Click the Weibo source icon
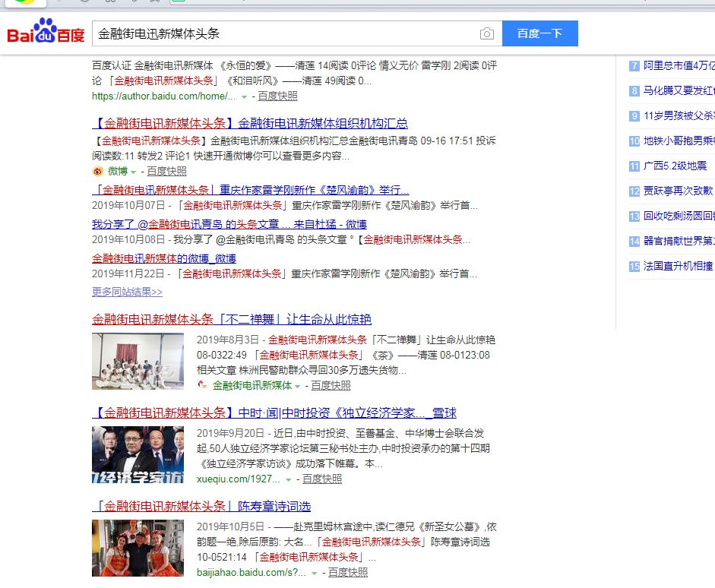Screen dimensions: 715x588 pos(97,172)
